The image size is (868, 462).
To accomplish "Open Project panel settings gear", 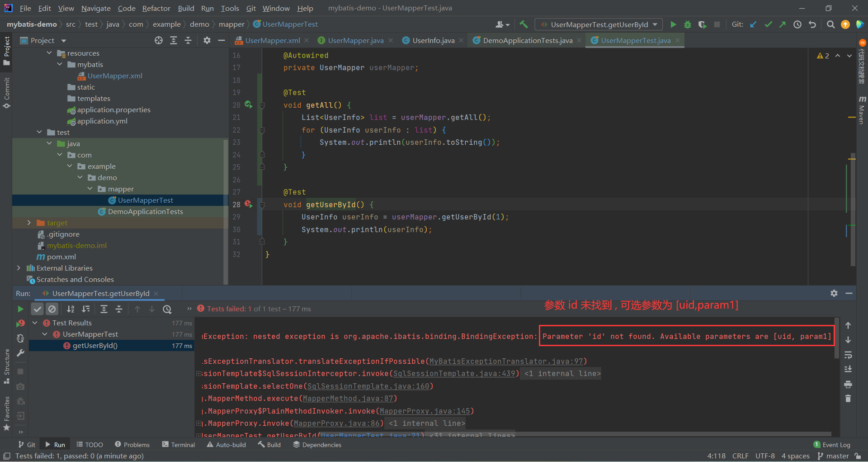I will point(207,41).
